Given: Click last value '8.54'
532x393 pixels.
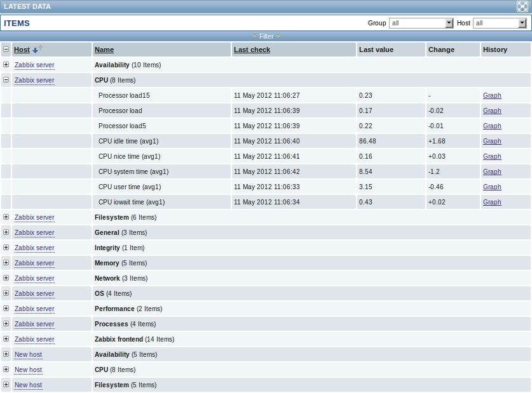Looking at the screenshot, I should (x=365, y=172).
